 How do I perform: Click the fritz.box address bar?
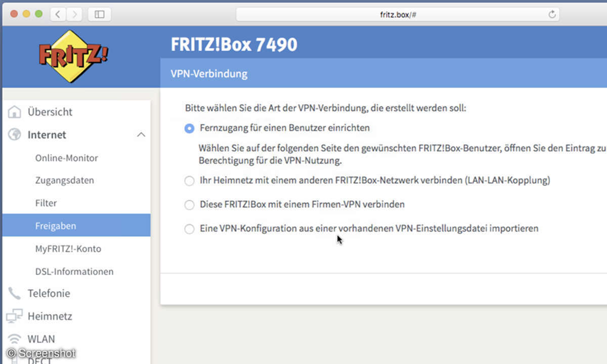tap(398, 15)
